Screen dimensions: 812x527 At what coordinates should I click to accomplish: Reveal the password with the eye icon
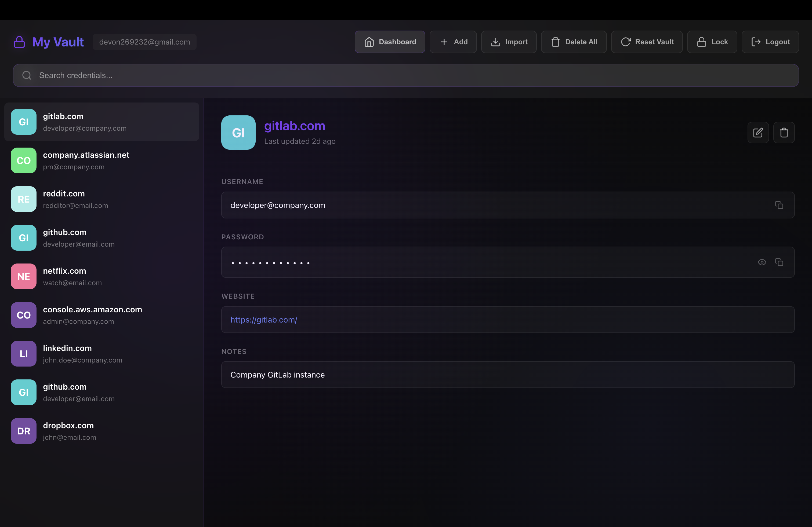(762, 262)
